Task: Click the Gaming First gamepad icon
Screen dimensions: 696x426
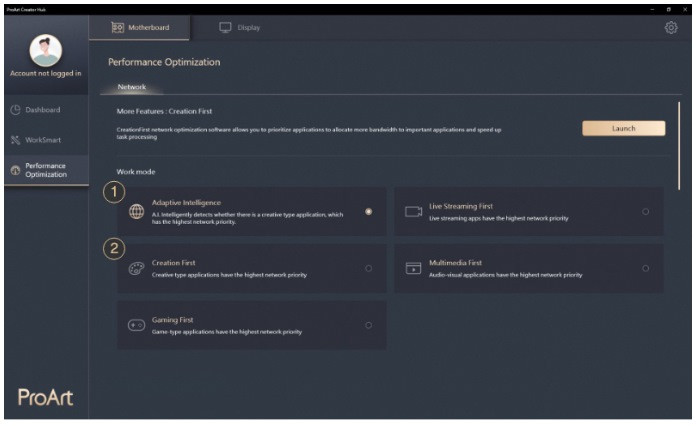Action: pos(136,325)
